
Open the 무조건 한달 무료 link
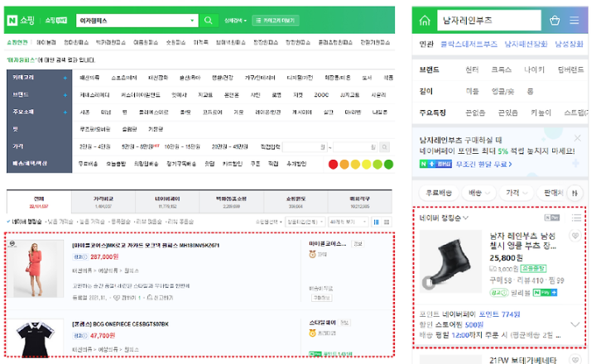point(484,164)
